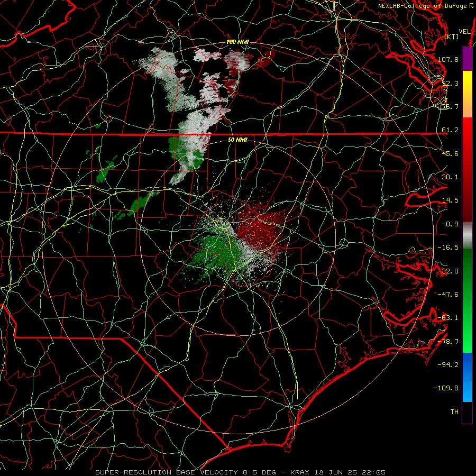
Task: Click the -16.5 velocity scale value
Action: (448, 248)
